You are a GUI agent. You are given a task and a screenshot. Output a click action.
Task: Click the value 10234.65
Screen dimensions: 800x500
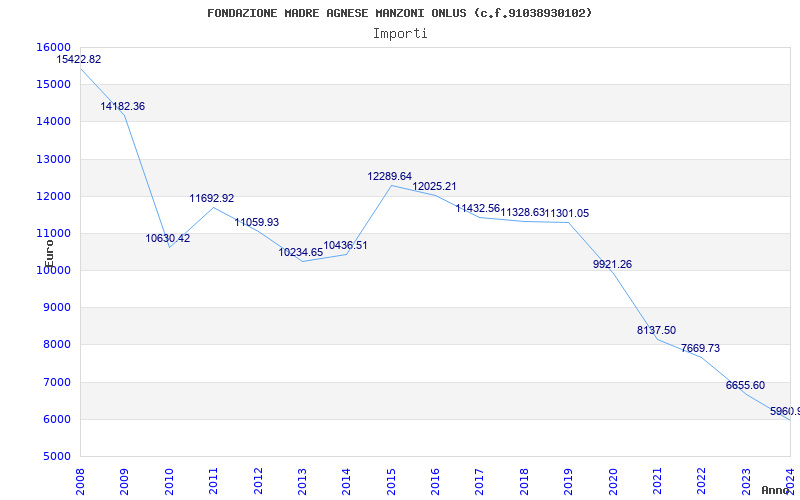[301, 252]
